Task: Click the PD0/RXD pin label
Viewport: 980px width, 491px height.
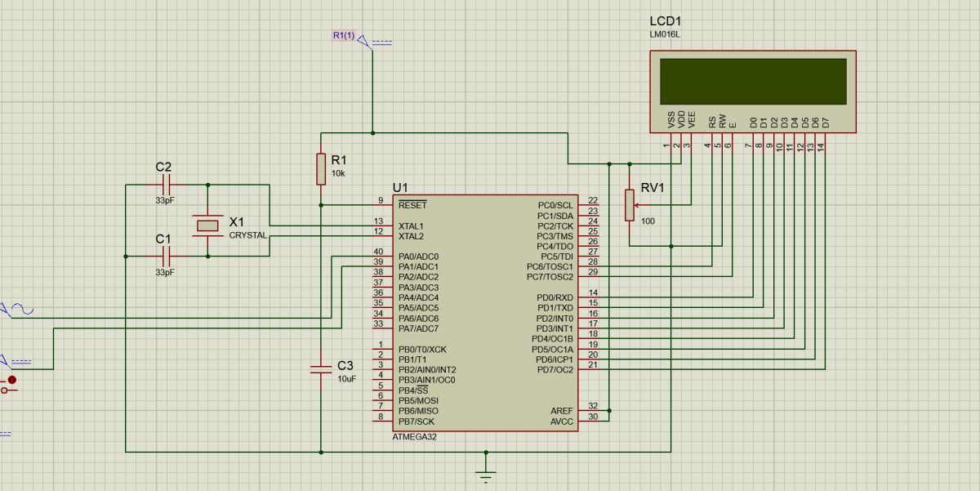Action: point(555,297)
